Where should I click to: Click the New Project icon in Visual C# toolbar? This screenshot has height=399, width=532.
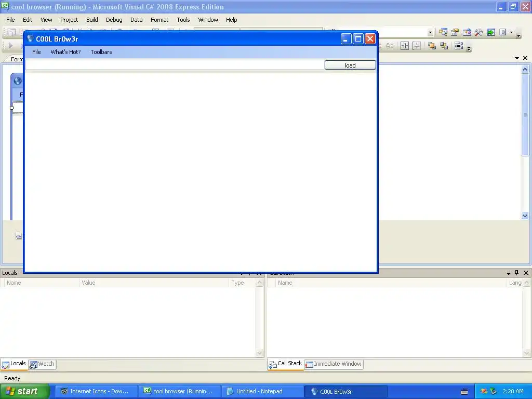11,32
